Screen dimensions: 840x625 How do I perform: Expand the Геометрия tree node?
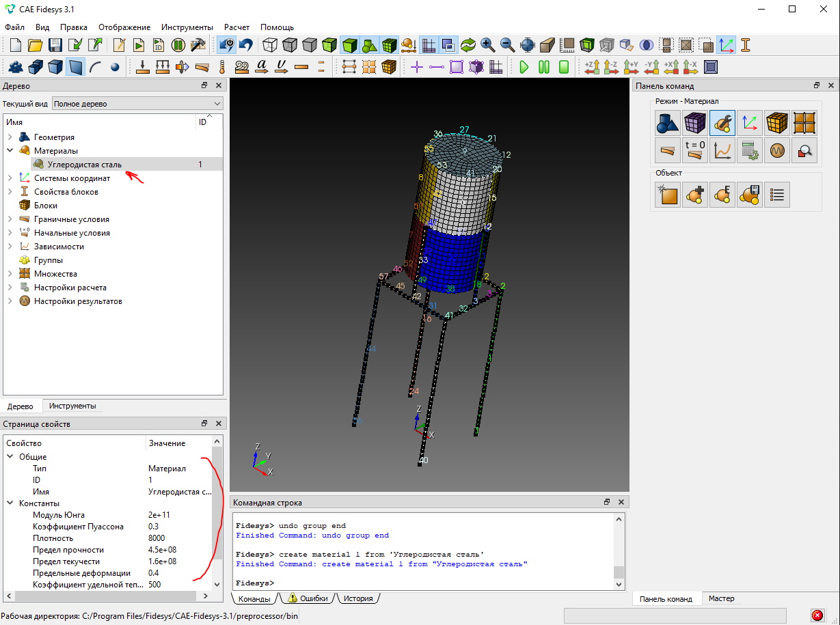tap(10, 137)
